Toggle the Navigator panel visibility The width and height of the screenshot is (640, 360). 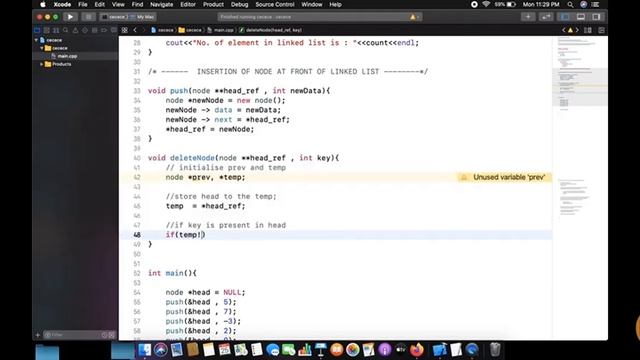tap(565, 17)
